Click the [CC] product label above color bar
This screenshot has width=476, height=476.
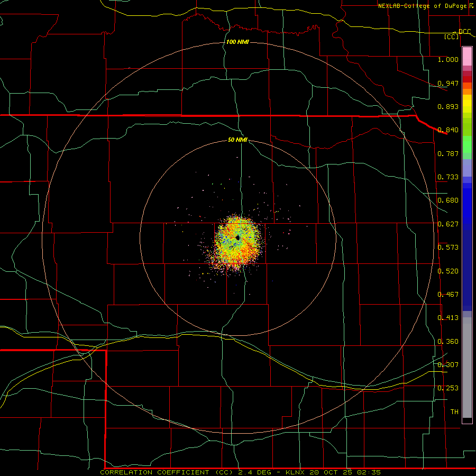click(452, 36)
